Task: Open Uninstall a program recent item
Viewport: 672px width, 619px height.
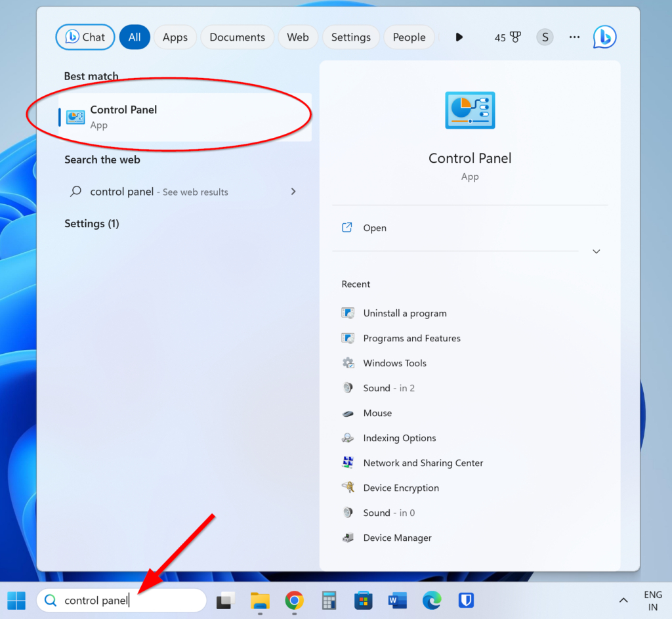Action: 470,313
